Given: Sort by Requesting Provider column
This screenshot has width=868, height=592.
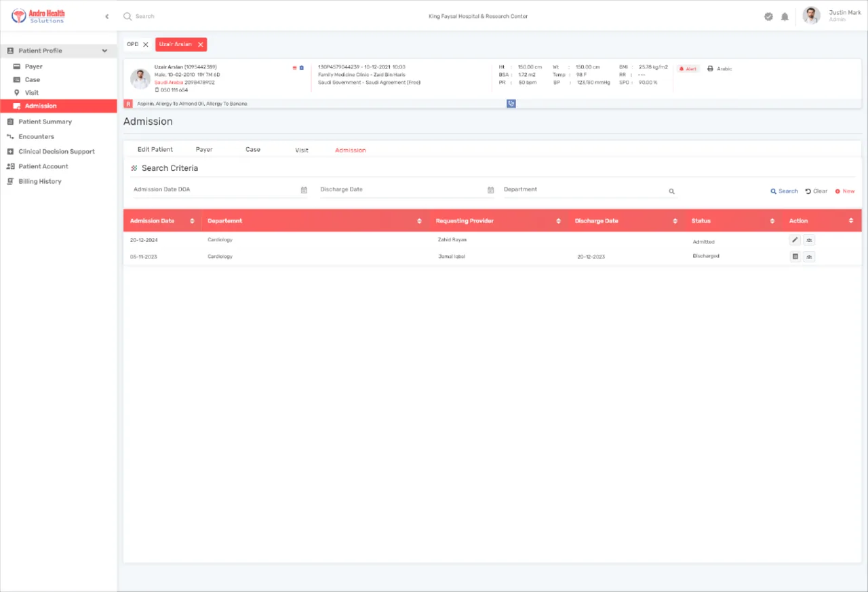Looking at the screenshot, I should 558,221.
